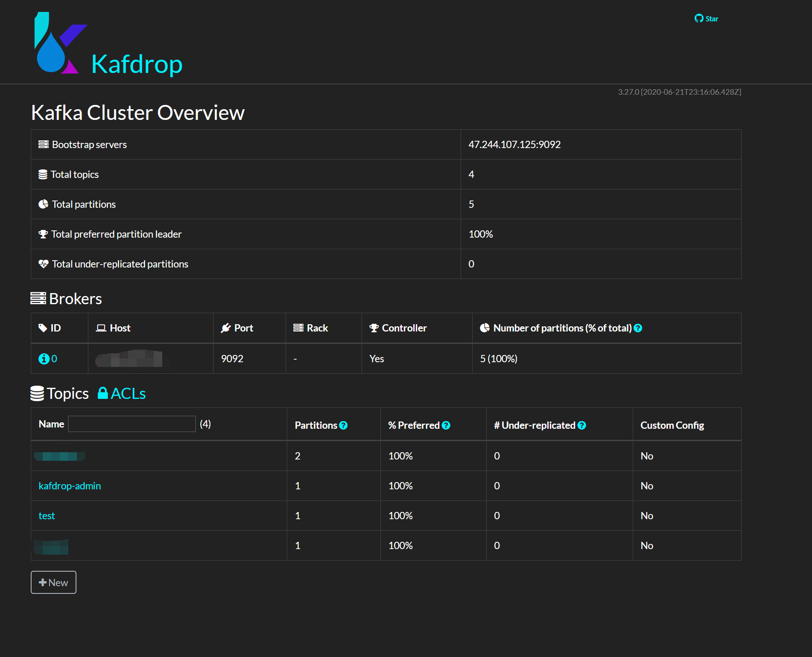Click the server icon next to Brokers heading

tap(38, 298)
